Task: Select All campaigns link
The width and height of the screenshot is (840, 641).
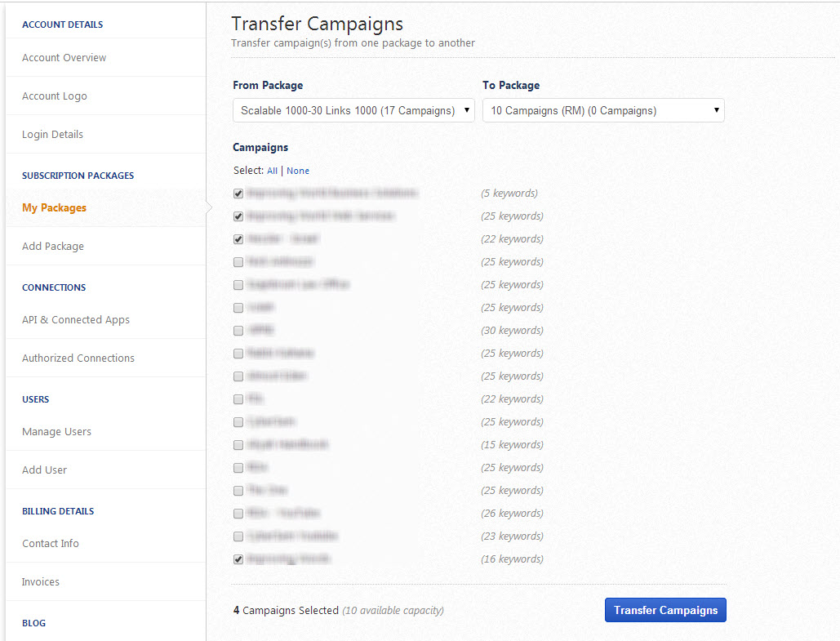Action: click(272, 171)
